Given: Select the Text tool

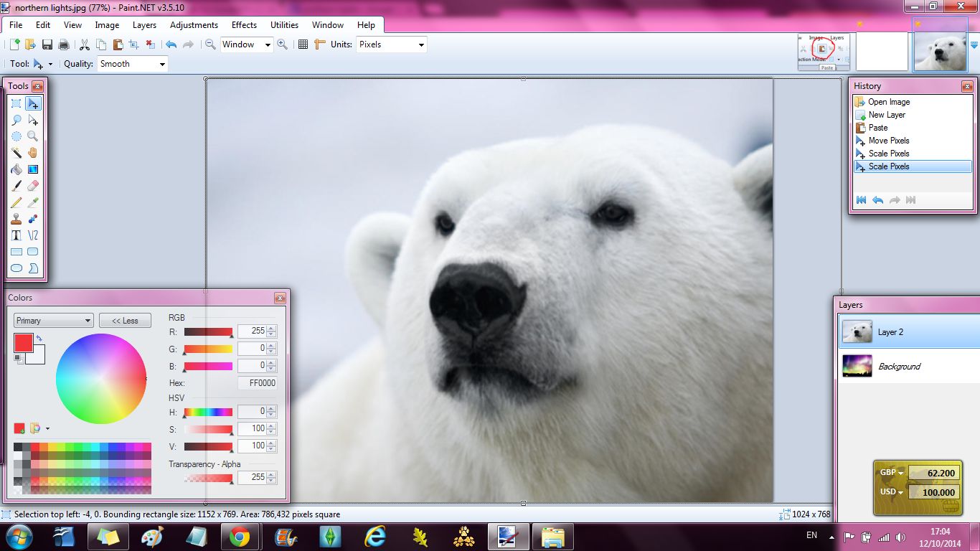Looking at the screenshot, I should point(16,235).
